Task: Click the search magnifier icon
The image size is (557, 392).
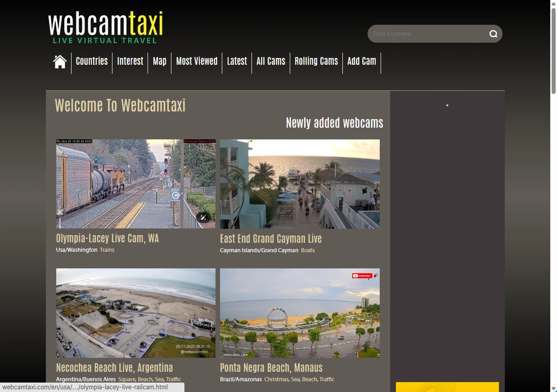Action: pos(493,34)
